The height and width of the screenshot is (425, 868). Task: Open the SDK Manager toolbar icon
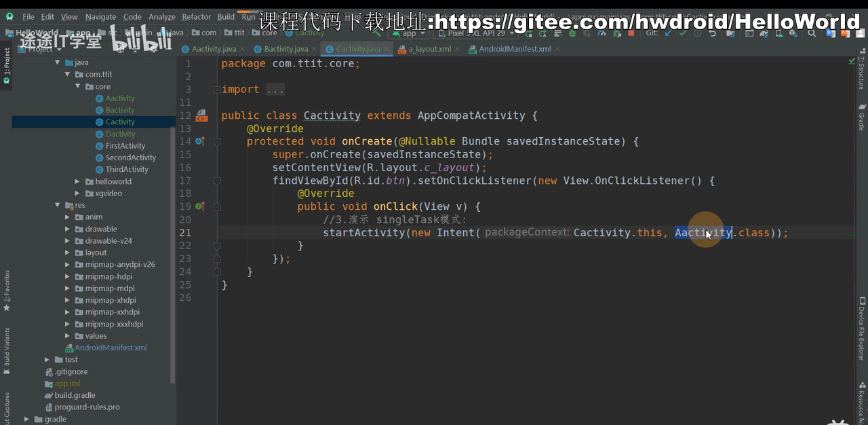[x=793, y=33]
